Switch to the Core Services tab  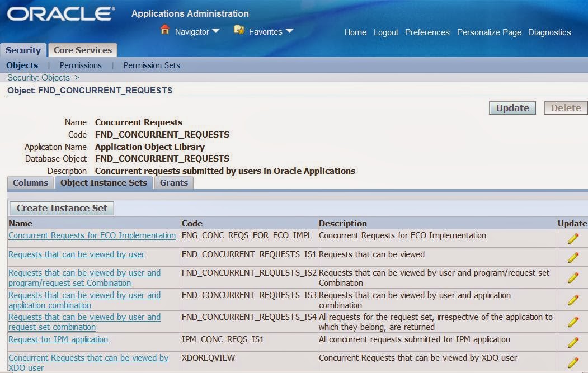(82, 50)
